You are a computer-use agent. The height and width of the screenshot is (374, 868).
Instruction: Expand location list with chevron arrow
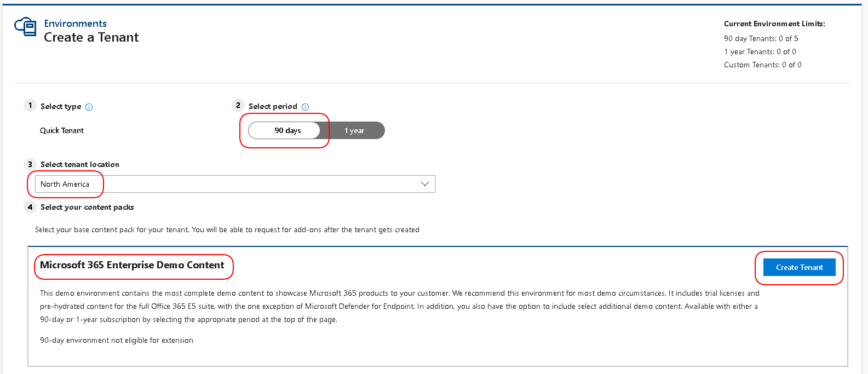425,184
